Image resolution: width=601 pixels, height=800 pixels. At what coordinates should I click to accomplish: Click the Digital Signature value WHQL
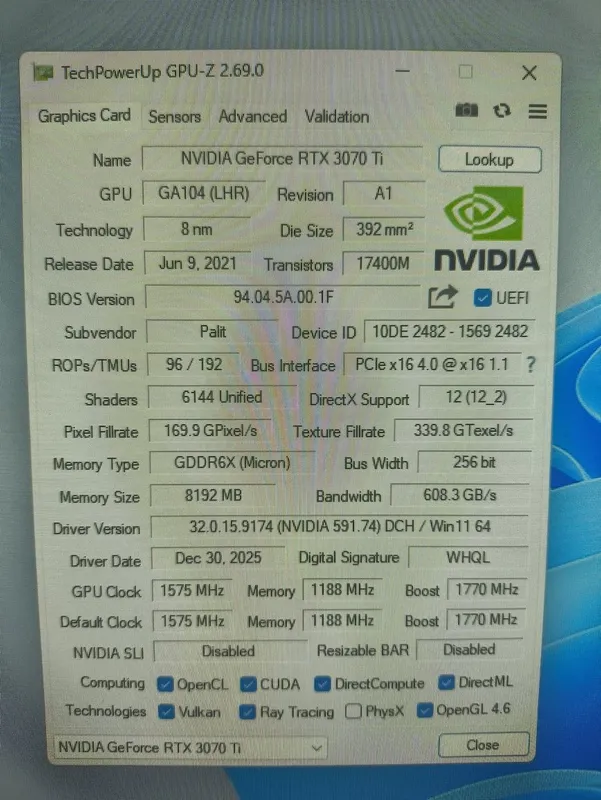tap(468, 557)
